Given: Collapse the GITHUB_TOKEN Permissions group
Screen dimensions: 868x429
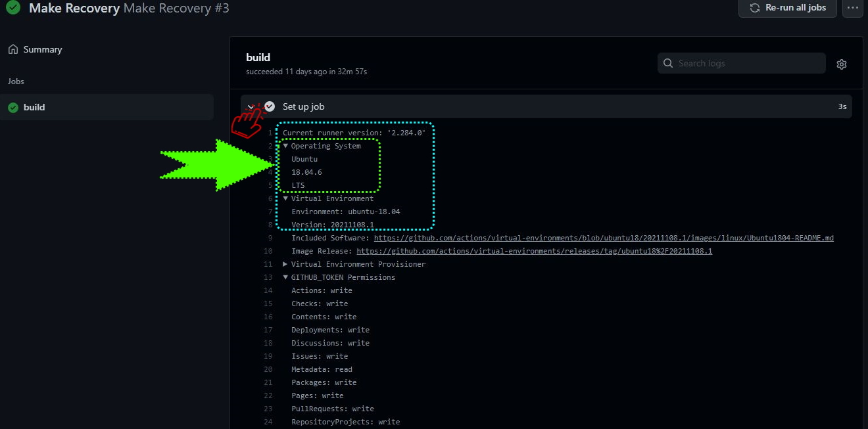Looking at the screenshot, I should coord(285,277).
